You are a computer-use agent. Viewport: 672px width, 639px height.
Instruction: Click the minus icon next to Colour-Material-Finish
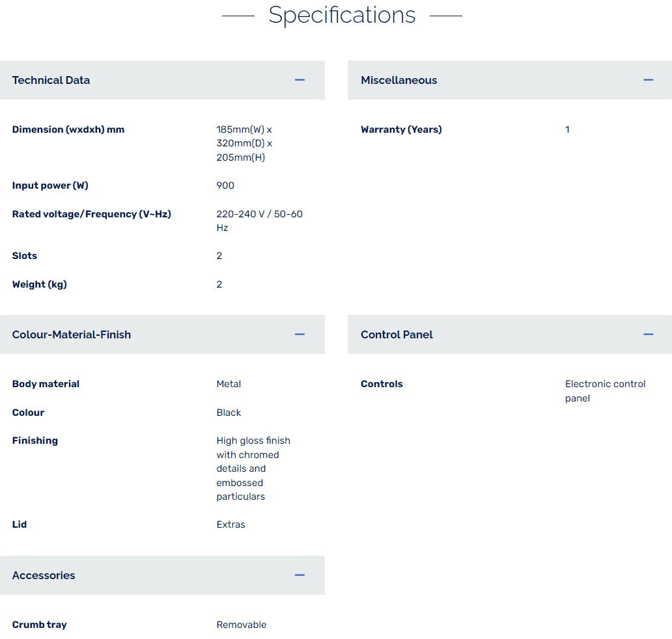[300, 334]
